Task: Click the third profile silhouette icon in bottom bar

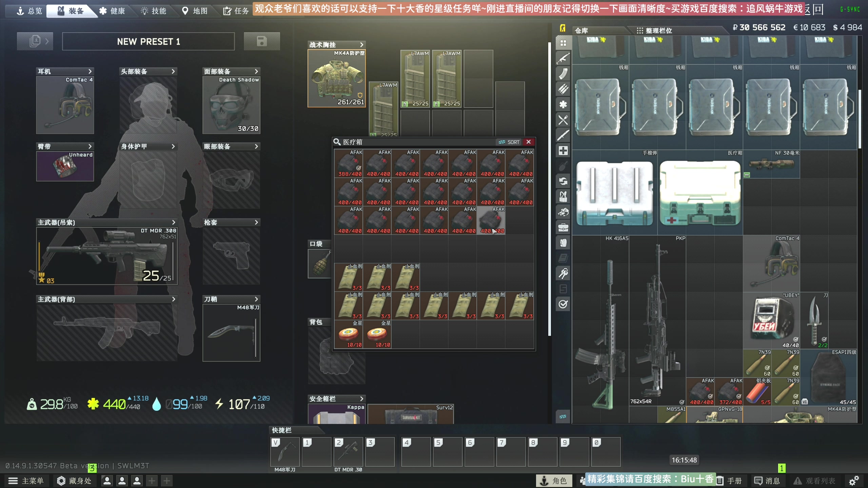Action: tap(137, 481)
